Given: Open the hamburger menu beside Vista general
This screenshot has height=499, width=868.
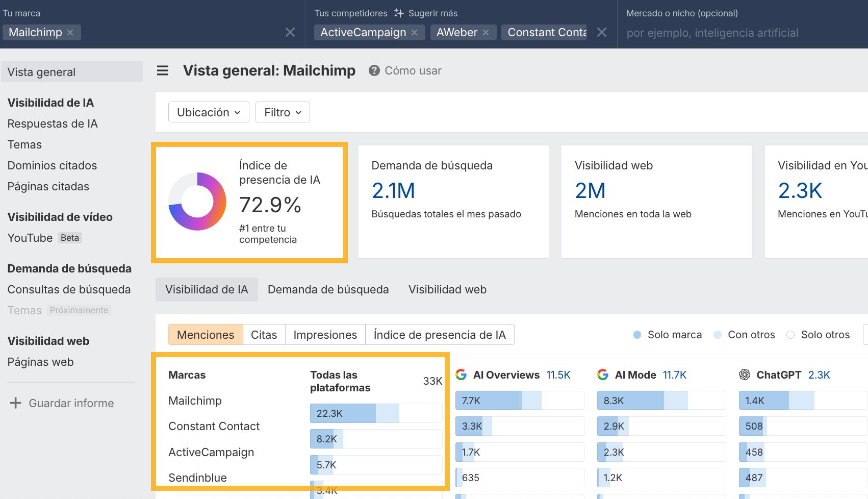Looking at the screenshot, I should 162,70.
